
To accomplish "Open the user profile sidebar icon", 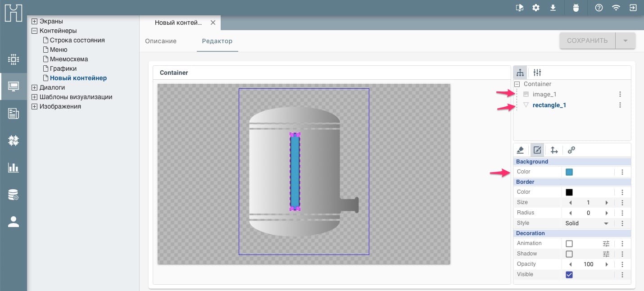I will pos(14,222).
